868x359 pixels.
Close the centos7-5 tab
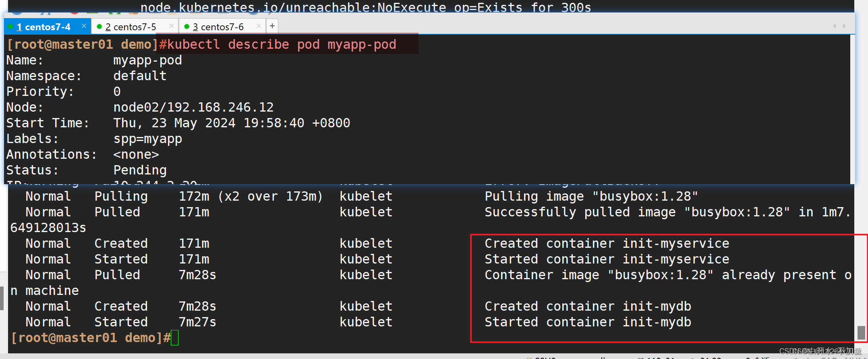171,26
